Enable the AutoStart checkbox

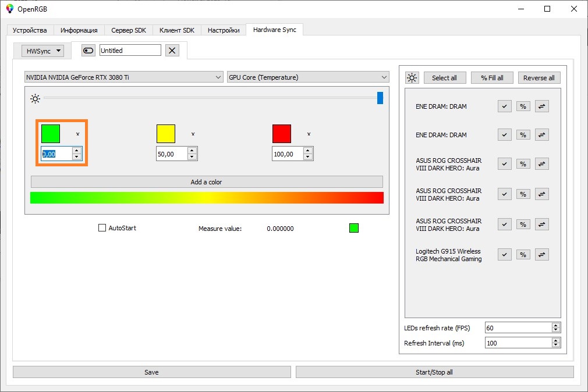[102, 228]
